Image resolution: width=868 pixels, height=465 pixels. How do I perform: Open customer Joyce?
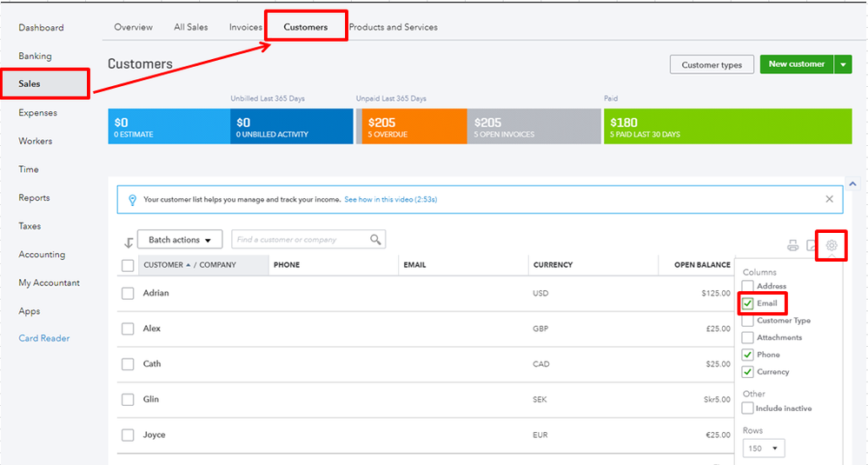pos(155,435)
